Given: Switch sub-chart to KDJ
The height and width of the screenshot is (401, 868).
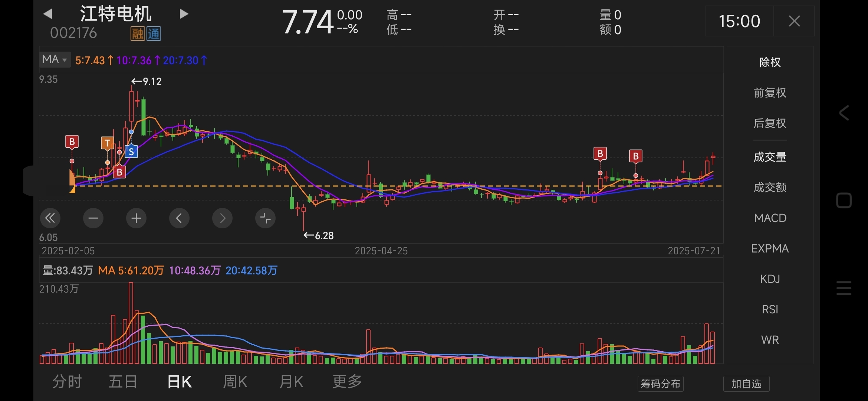Looking at the screenshot, I should coord(770,279).
